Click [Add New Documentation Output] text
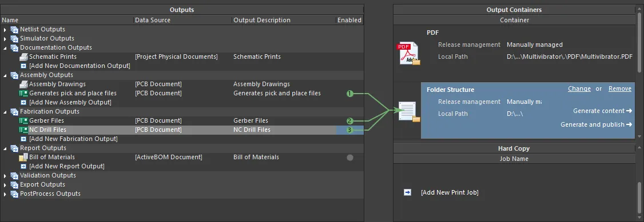The width and height of the screenshot is (644, 222). (x=79, y=66)
